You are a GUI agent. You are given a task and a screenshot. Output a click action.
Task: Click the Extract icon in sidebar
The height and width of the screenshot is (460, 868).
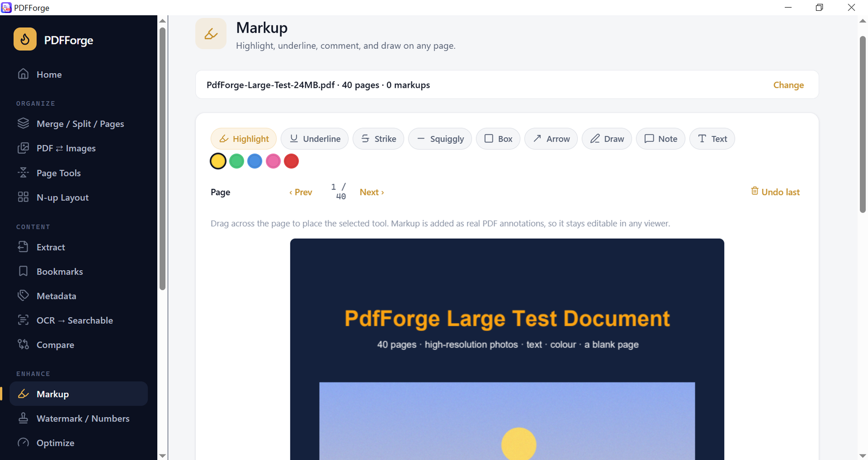23,247
